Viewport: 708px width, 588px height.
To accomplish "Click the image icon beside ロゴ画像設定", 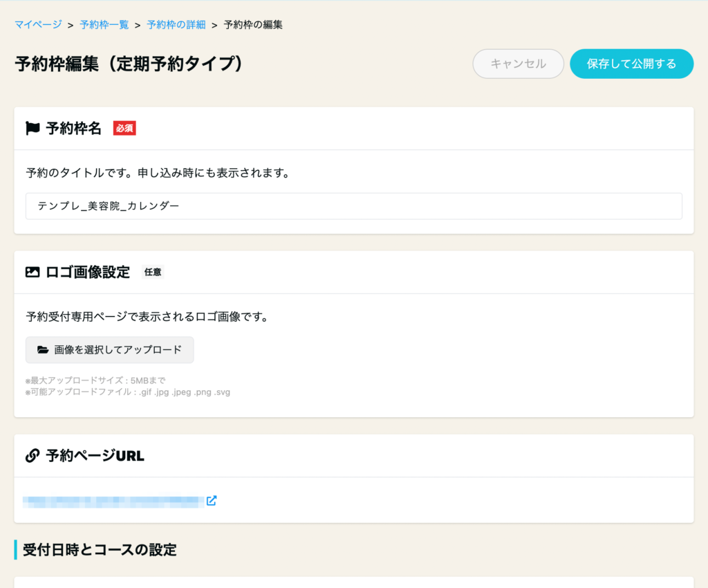I will [32, 272].
